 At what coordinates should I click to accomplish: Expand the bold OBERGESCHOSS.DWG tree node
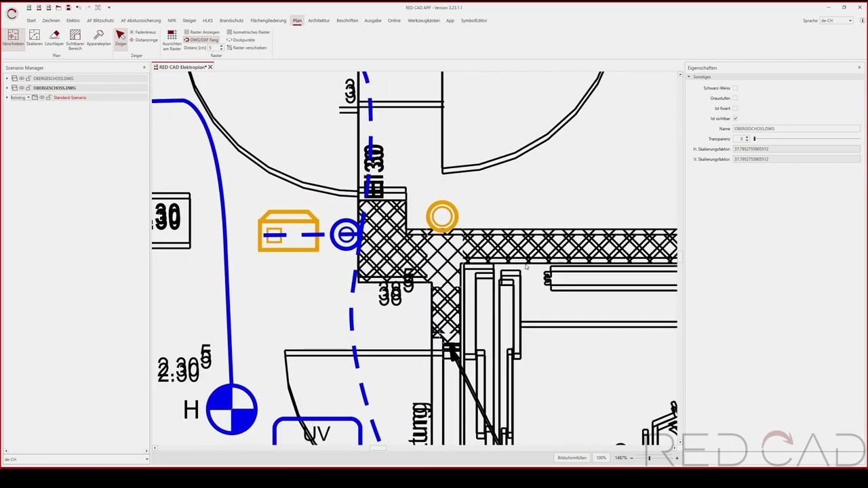(7, 87)
